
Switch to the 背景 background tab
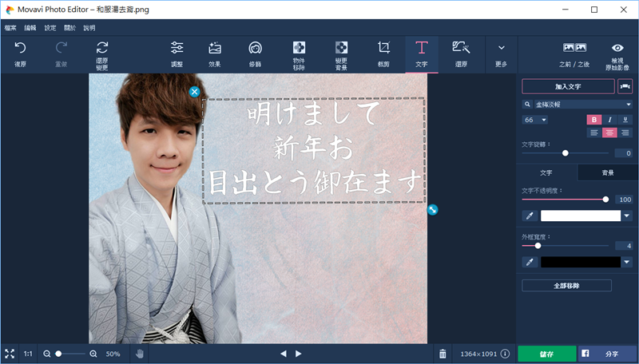(608, 172)
